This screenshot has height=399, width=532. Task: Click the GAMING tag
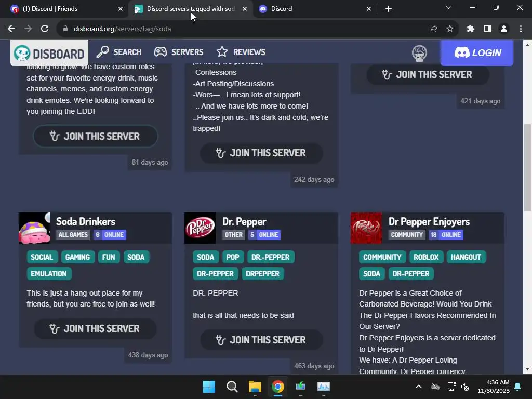pyautogui.click(x=78, y=257)
